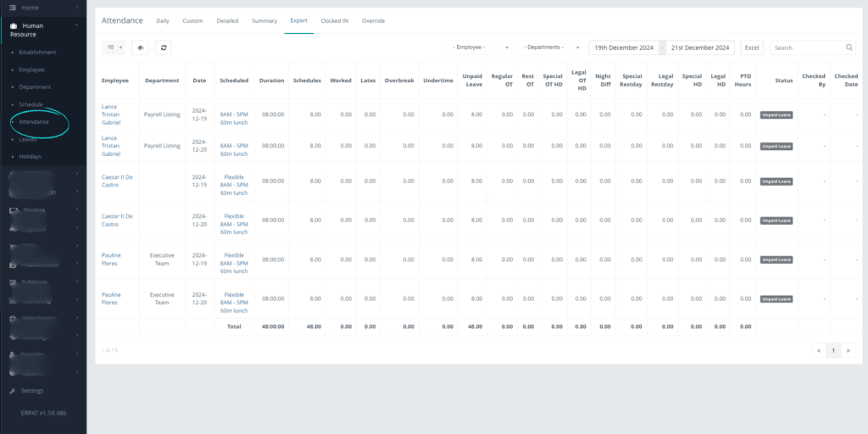Image resolution: width=868 pixels, height=434 pixels.
Task: Open Department in the sidebar
Action: [x=35, y=87]
